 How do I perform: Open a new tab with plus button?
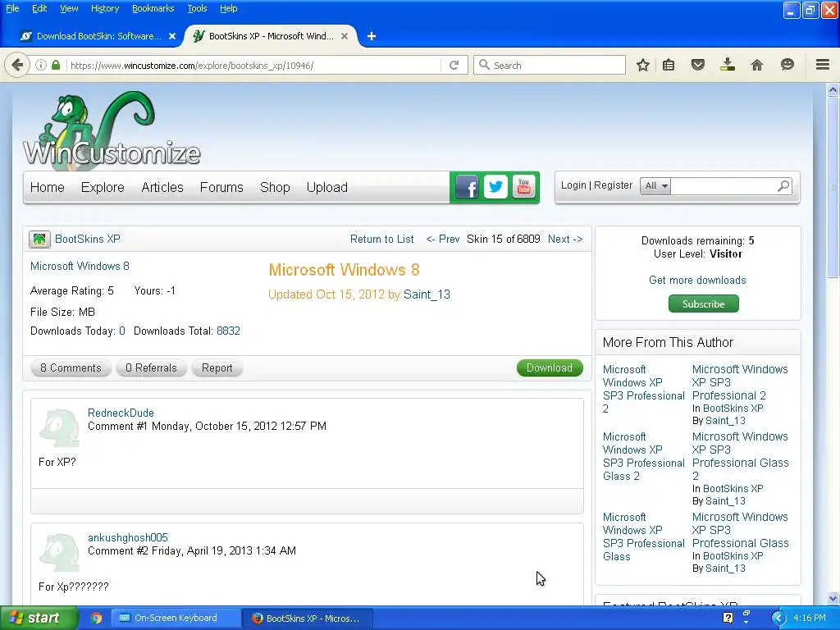[x=372, y=36]
